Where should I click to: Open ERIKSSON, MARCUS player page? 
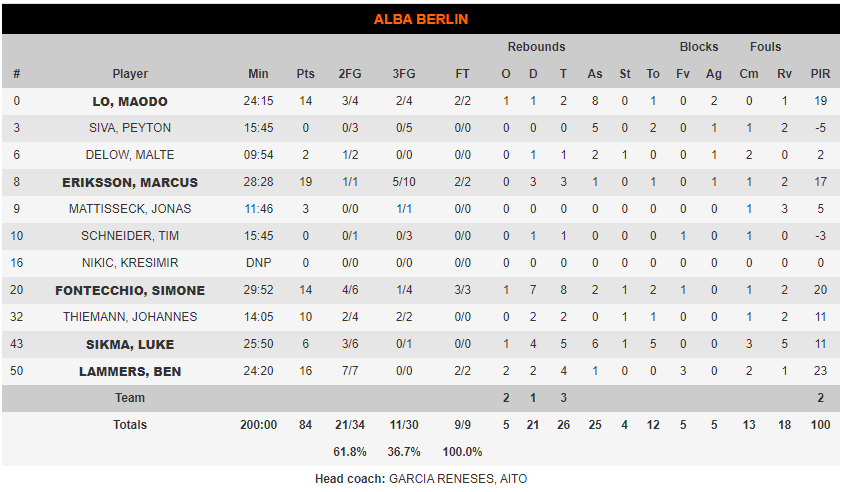coord(130,183)
